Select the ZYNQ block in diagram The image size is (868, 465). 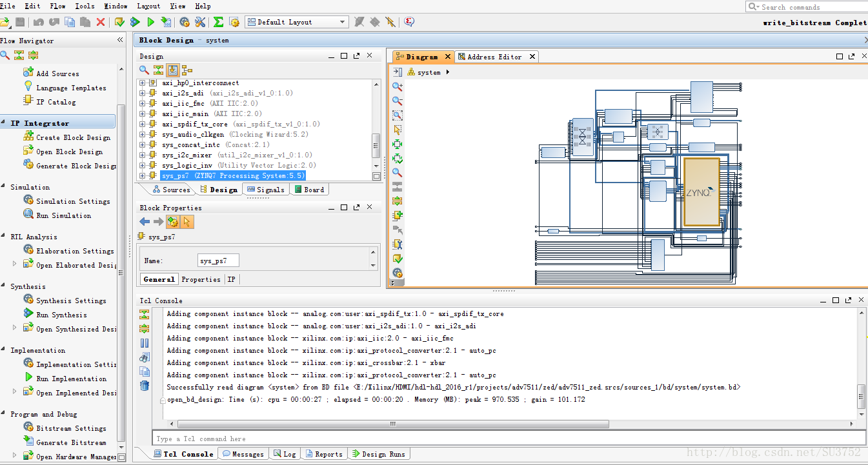click(701, 192)
